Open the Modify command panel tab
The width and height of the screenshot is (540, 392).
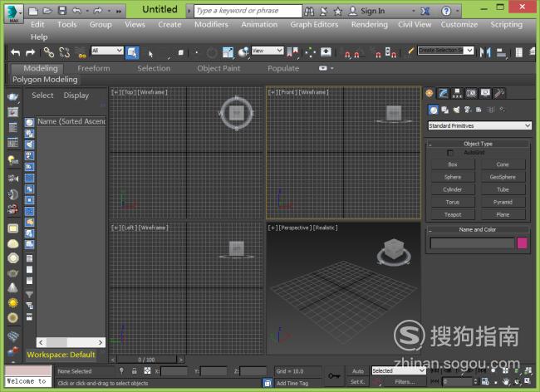[444, 93]
